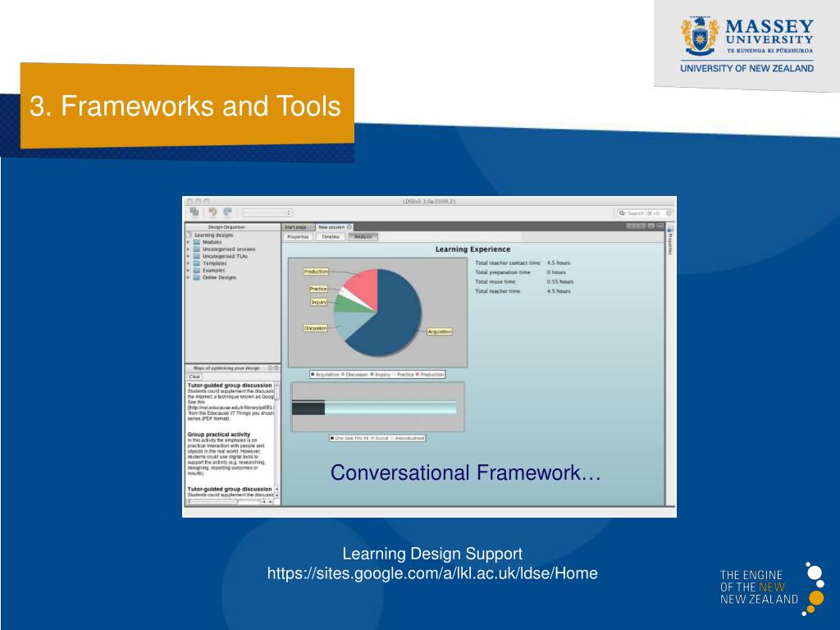Open the Timeline sub-tab
Image resolution: width=840 pixels, height=630 pixels.
pos(331,237)
